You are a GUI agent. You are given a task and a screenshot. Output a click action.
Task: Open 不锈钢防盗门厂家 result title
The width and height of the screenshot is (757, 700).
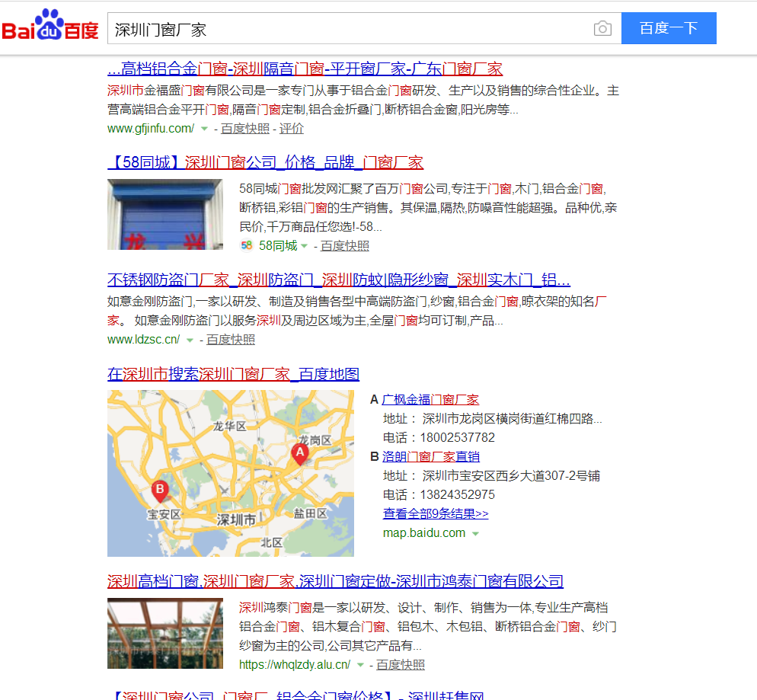(338, 280)
